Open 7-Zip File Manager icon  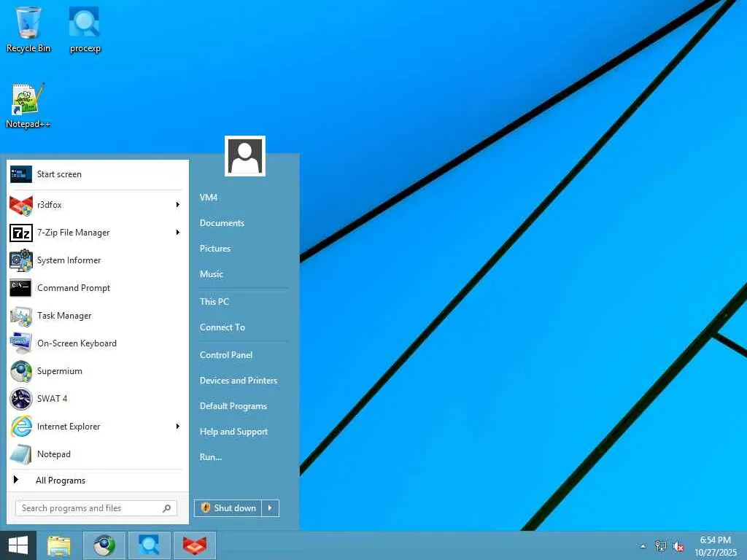21,233
